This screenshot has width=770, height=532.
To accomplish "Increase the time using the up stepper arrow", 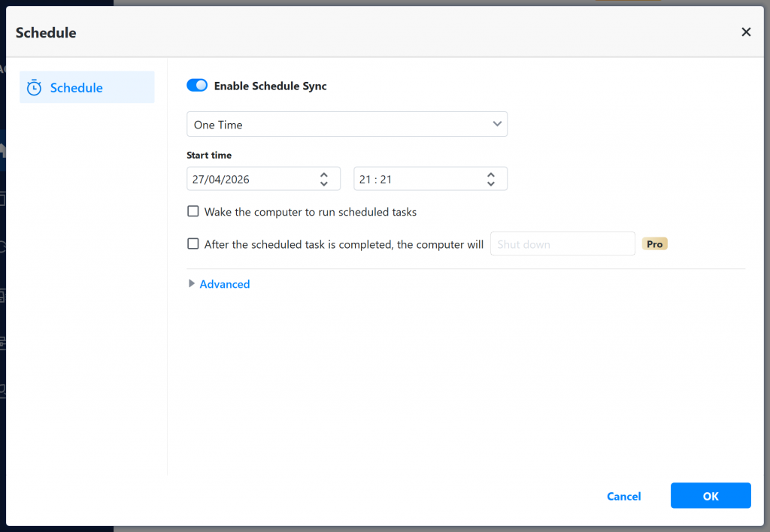I will pyautogui.click(x=491, y=174).
